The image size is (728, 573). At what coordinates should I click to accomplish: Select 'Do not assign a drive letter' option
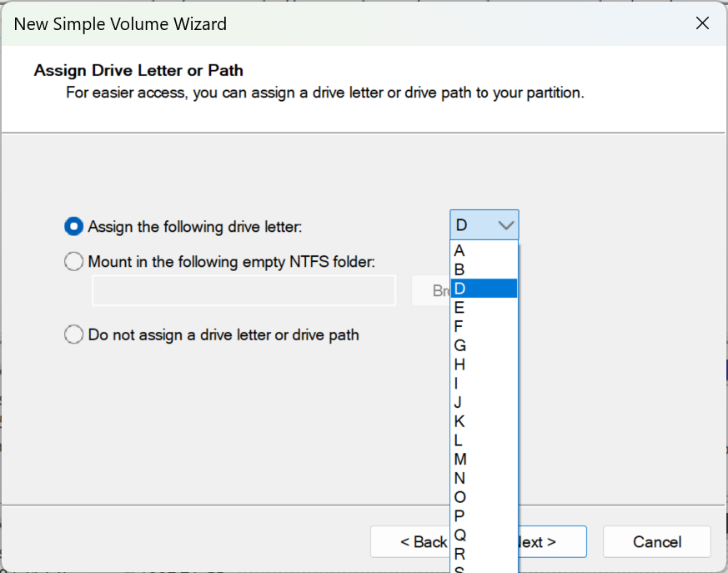(74, 335)
